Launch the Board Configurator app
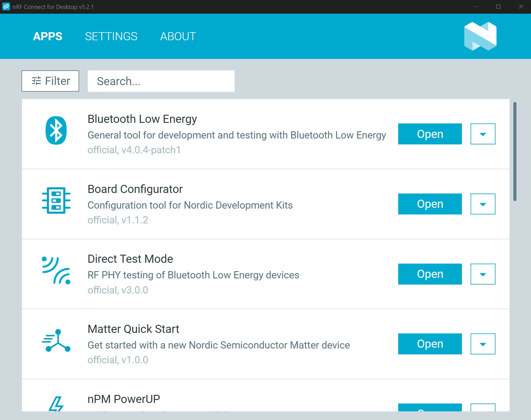 (430, 204)
